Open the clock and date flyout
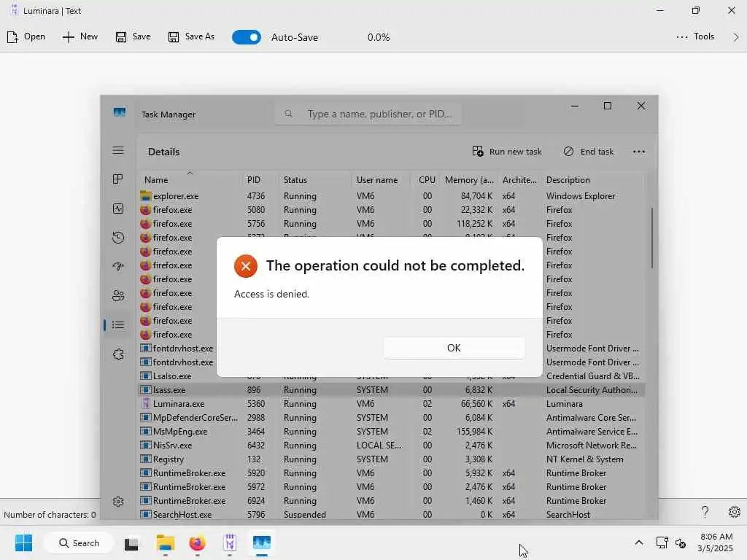 [716, 542]
